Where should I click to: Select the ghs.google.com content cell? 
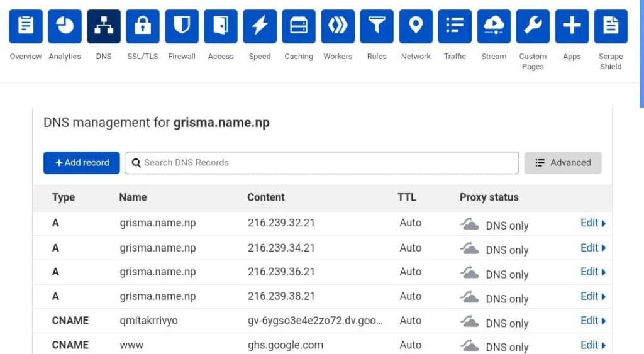click(x=286, y=345)
